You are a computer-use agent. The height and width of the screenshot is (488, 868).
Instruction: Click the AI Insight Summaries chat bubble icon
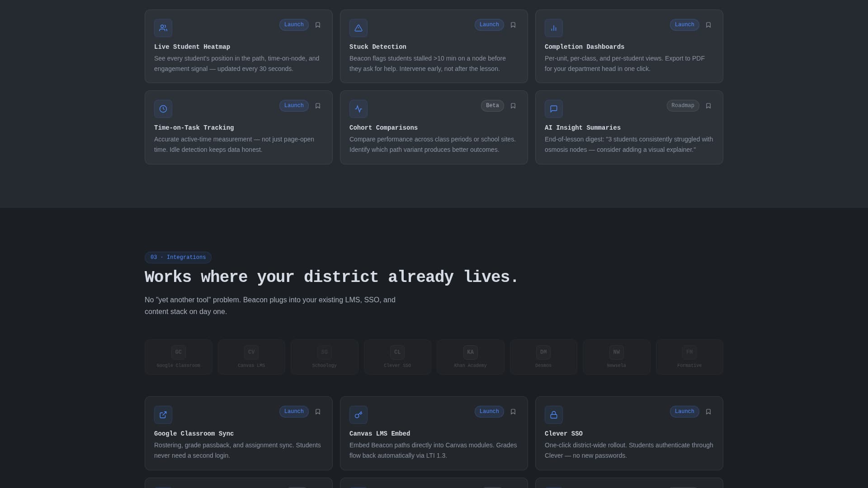click(x=554, y=109)
